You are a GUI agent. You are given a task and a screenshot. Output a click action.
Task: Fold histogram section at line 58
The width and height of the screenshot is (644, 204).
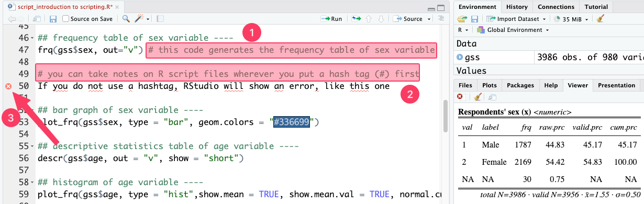(x=32, y=183)
